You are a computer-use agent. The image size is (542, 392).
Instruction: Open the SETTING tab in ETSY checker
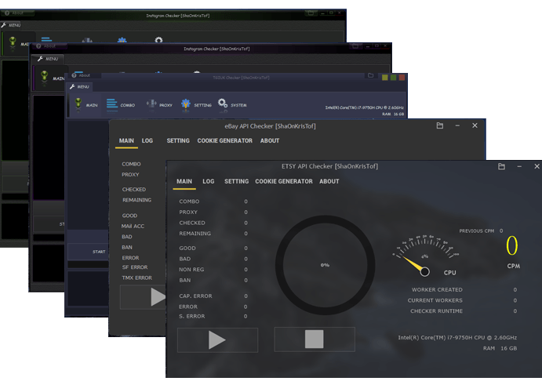(x=236, y=181)
